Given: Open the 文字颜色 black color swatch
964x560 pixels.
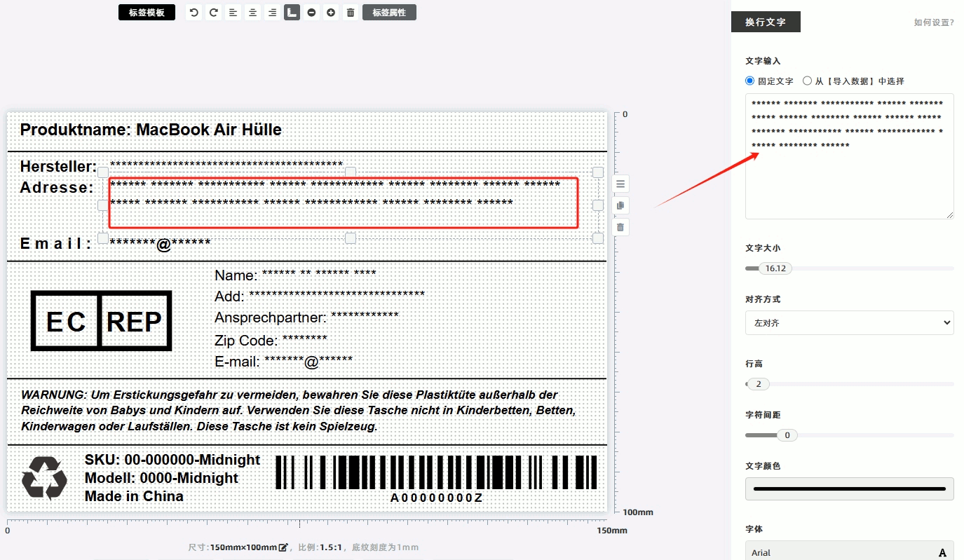Looking at the screenshot, I should pyautogui.click(x=849, y=489).
